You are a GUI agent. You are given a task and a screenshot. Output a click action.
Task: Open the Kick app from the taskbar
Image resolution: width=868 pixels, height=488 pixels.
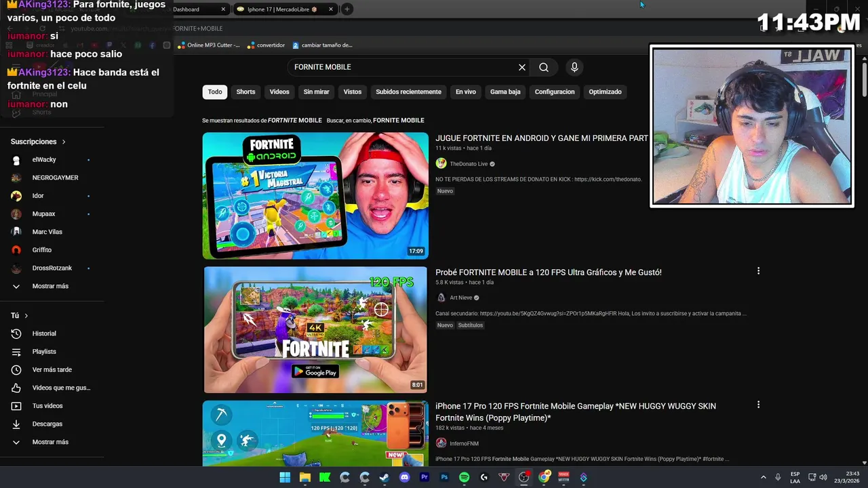pos(325,477)
